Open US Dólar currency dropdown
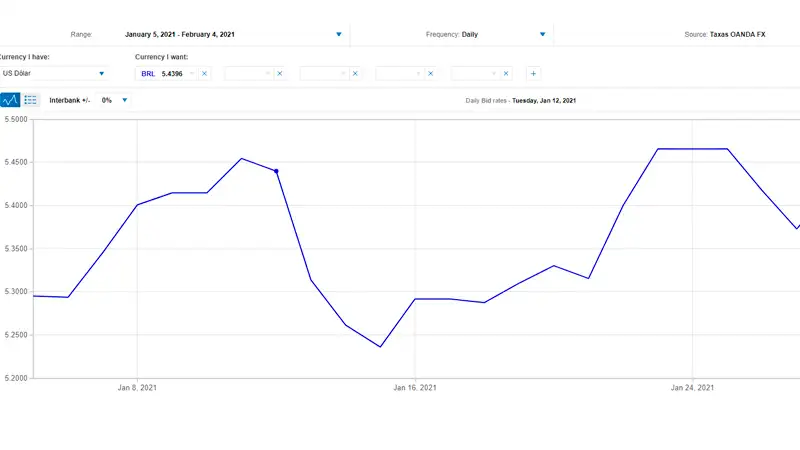 pyautogui.click(x=101, y=73)
